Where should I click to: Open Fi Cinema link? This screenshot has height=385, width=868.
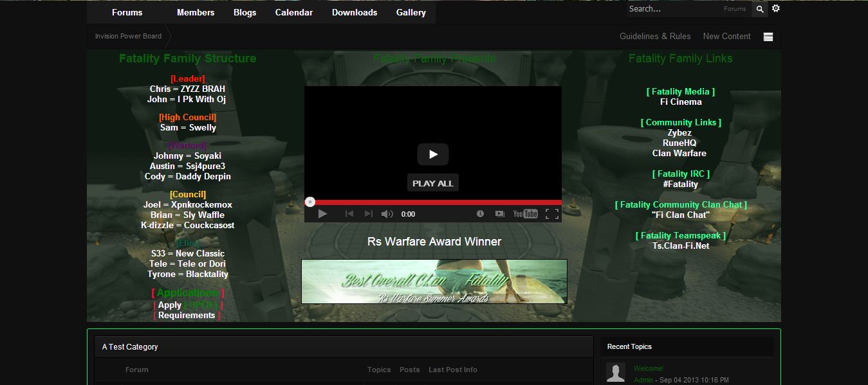681,102
